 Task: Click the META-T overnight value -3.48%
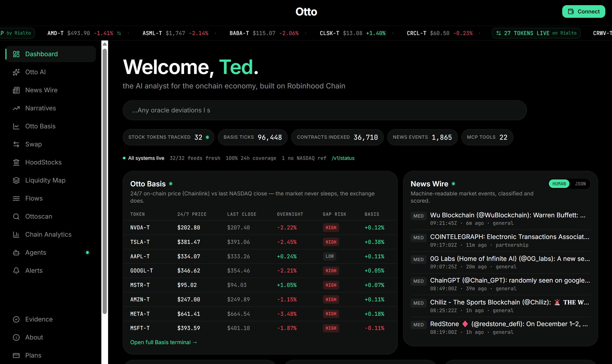click(287, 314)
